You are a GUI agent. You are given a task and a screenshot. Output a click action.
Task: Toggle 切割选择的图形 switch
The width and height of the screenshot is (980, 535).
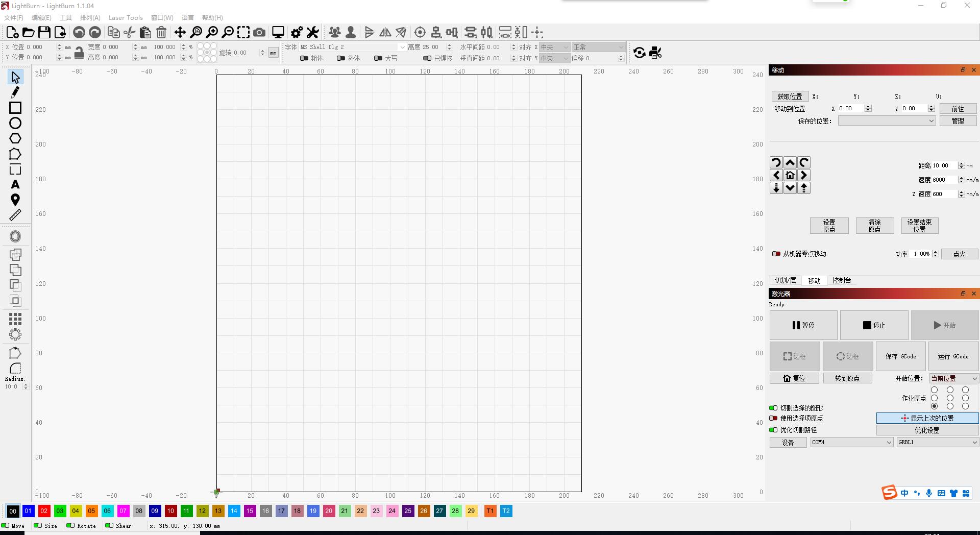(773, 408)
